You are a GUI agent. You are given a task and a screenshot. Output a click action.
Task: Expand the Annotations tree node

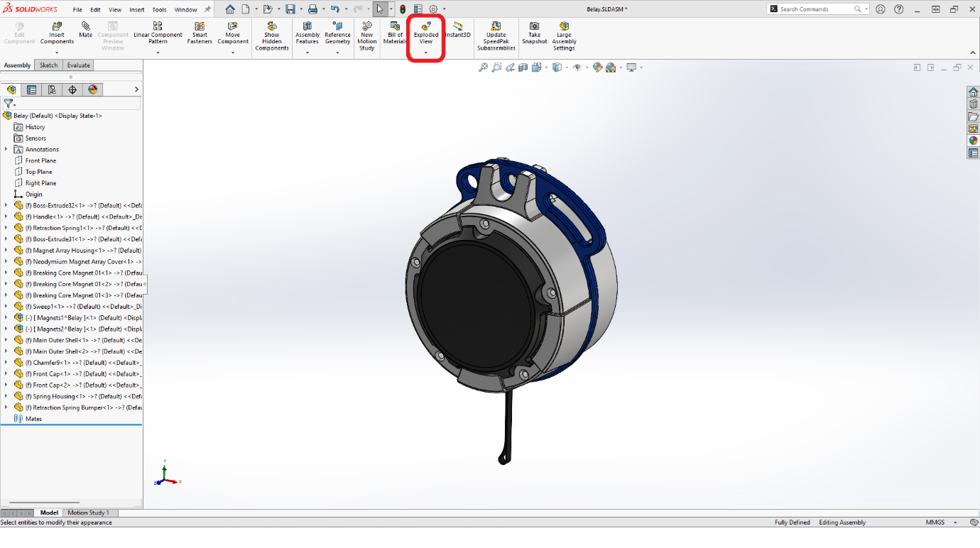(7, 149)
